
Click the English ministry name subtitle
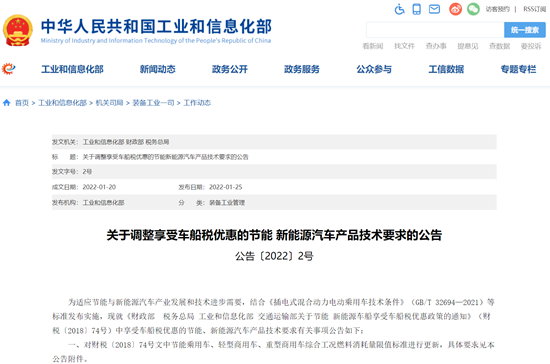pos(156,41)
